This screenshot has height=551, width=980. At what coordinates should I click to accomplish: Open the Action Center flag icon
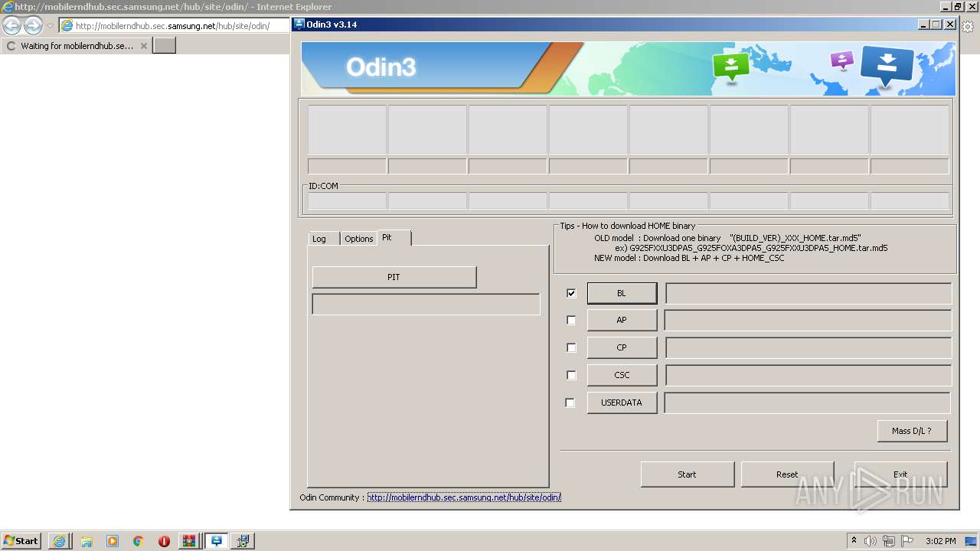click(x=907, y=541)
